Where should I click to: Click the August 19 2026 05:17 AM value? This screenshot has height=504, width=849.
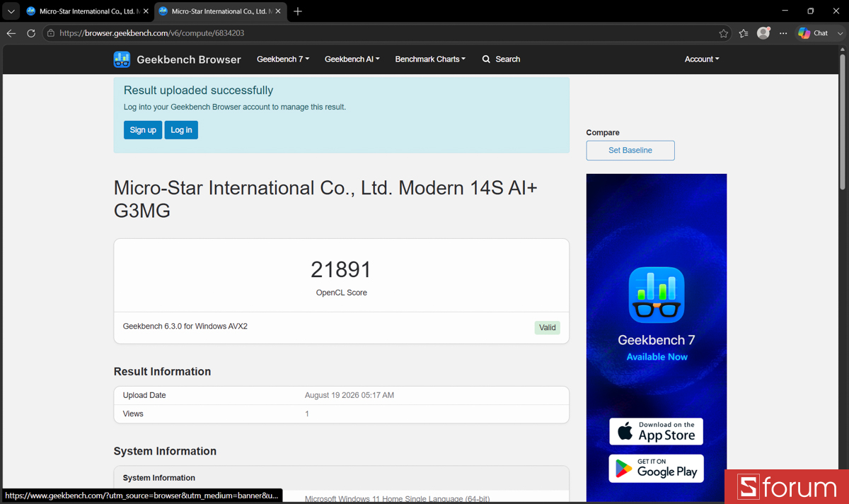[350, 395]
